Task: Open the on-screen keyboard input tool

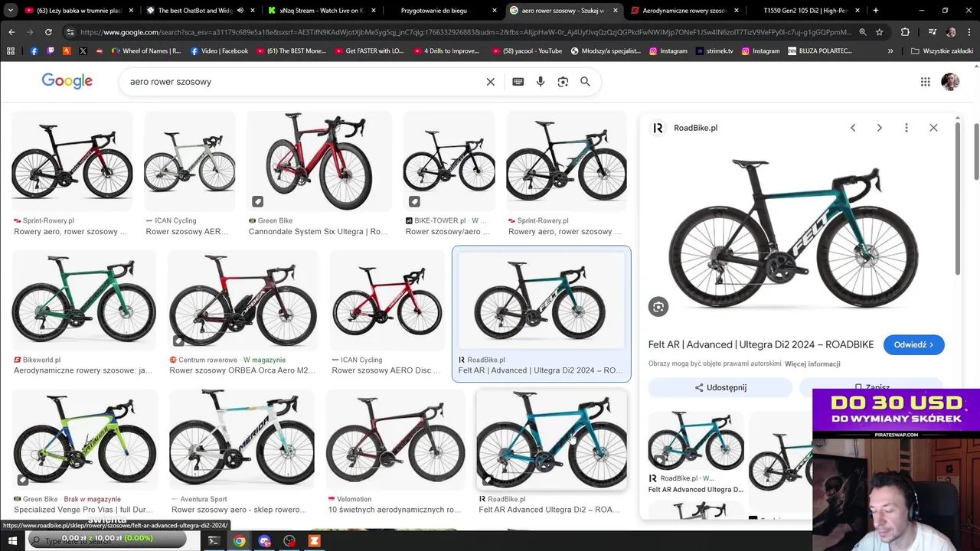Action: (x=518, y=82)
